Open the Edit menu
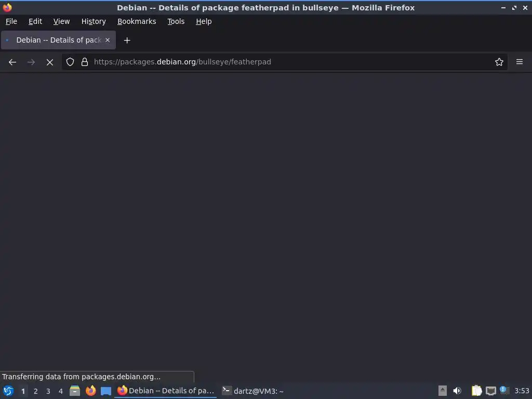 pos(35,21)
